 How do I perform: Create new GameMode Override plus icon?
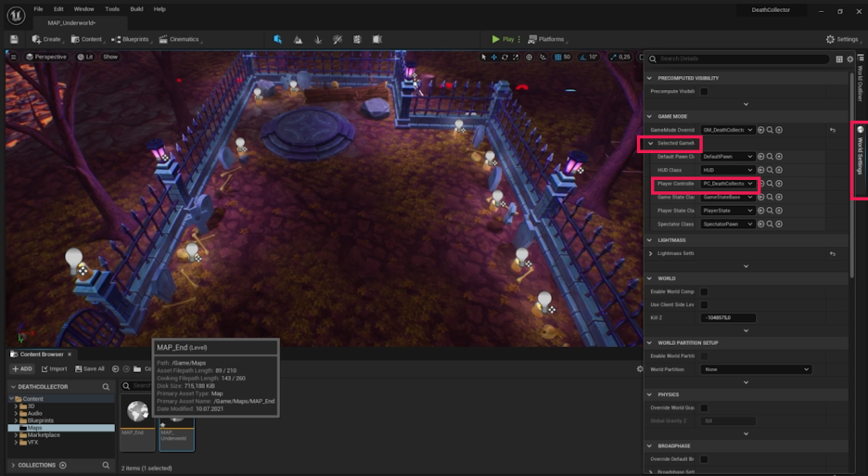(779, 130)
